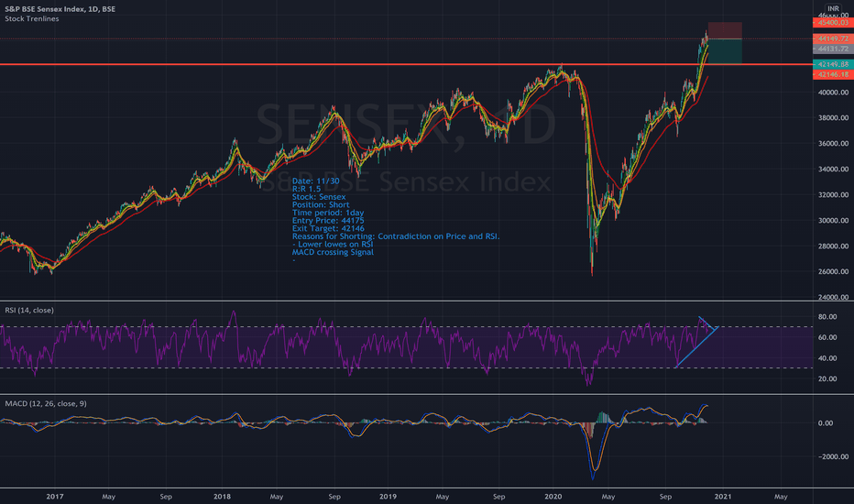Click the RSI 80.00 axis label

point(827,316)
